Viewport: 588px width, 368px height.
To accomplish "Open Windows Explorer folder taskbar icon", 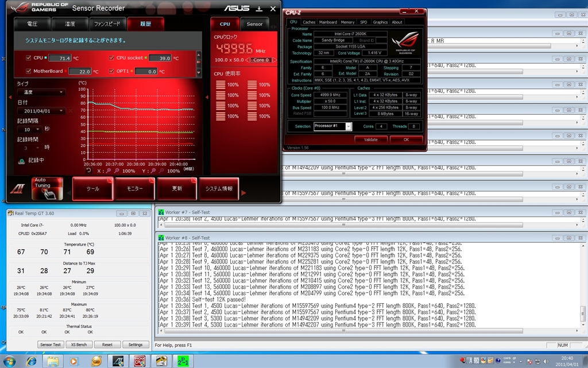I will point(53,361).
